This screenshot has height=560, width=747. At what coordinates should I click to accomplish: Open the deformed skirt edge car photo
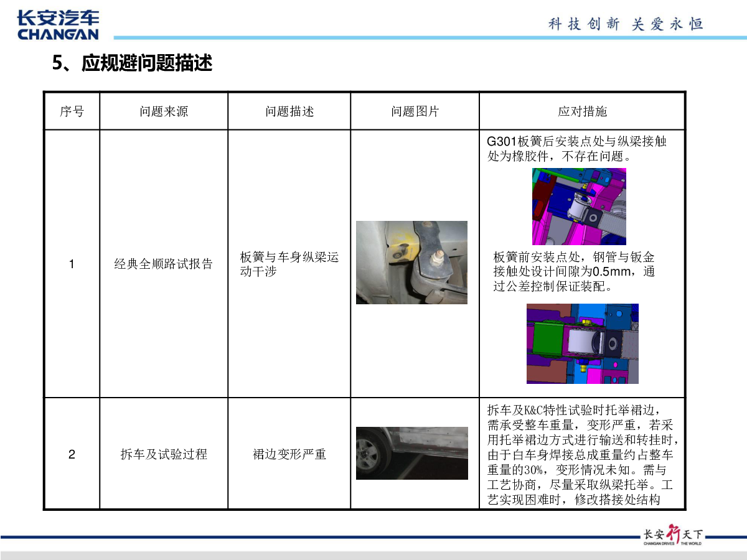point(412,453)
